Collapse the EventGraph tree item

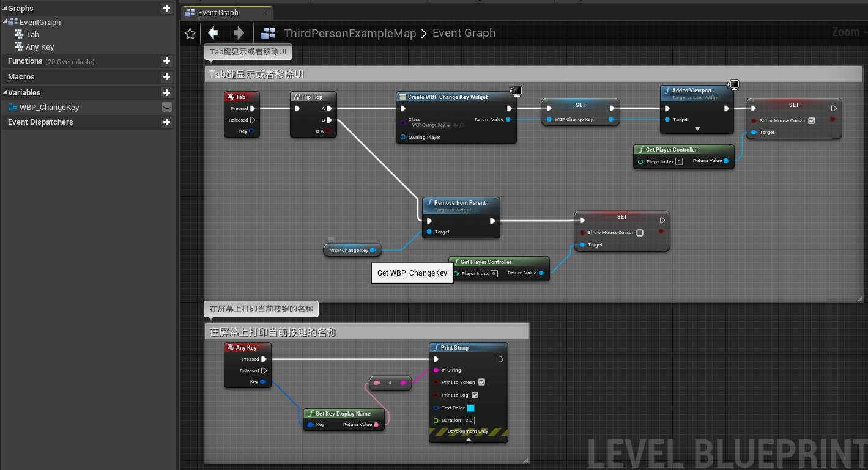[x=6, y=22]
